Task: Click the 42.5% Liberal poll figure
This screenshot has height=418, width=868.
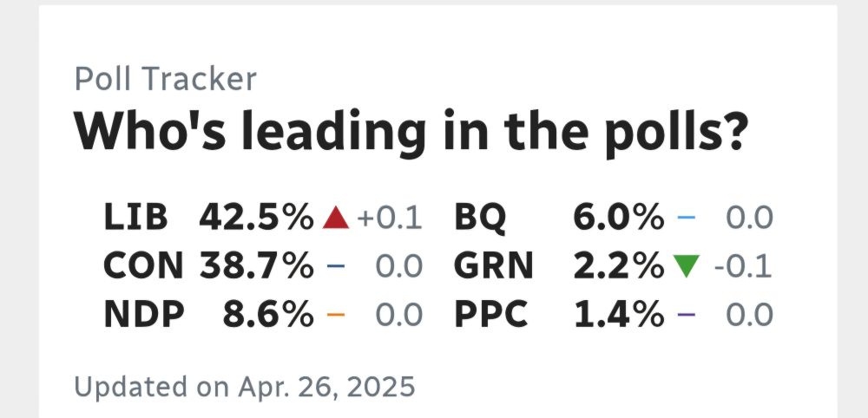Action: (257, 217)
